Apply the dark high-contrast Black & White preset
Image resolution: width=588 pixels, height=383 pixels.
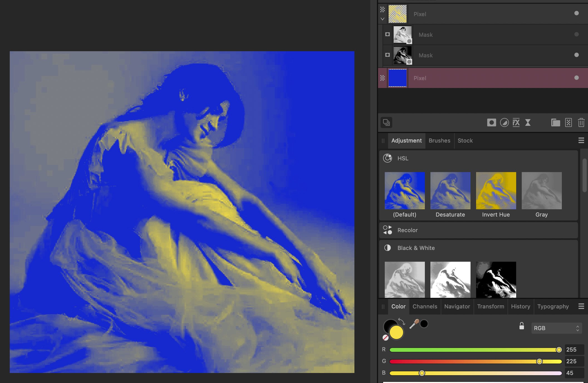point(496,279)
